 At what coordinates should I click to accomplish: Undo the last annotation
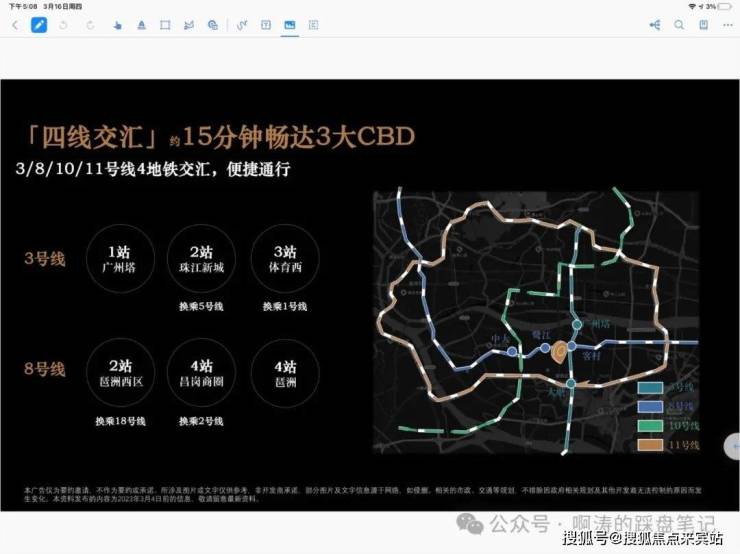tap(65, 25)
